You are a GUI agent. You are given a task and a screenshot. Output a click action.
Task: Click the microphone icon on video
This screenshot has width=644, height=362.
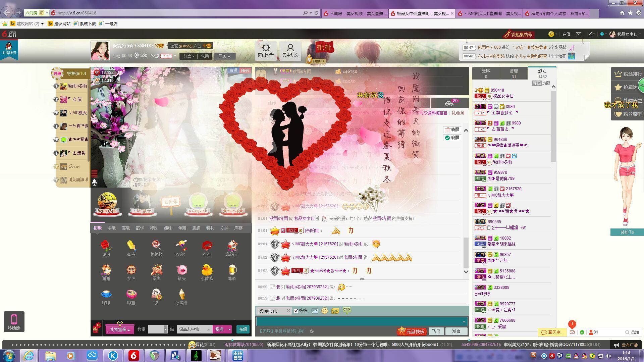95,182
